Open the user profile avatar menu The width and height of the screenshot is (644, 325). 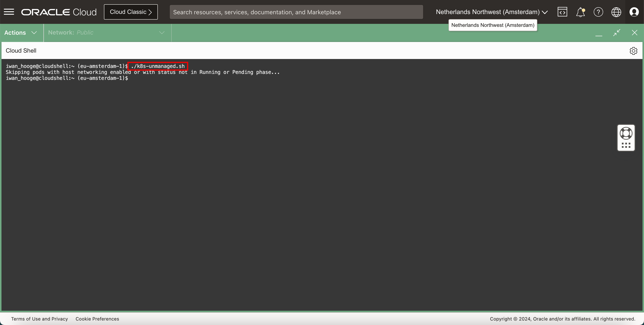(634, 12)
